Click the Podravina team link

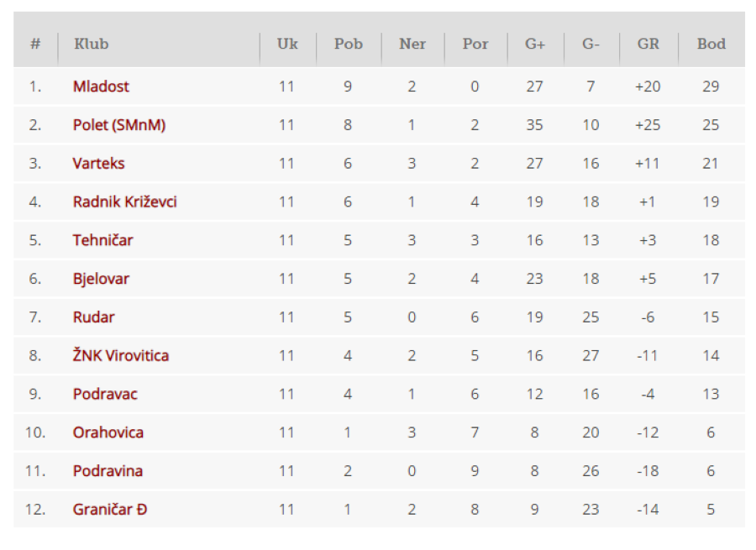pos(108,471)
